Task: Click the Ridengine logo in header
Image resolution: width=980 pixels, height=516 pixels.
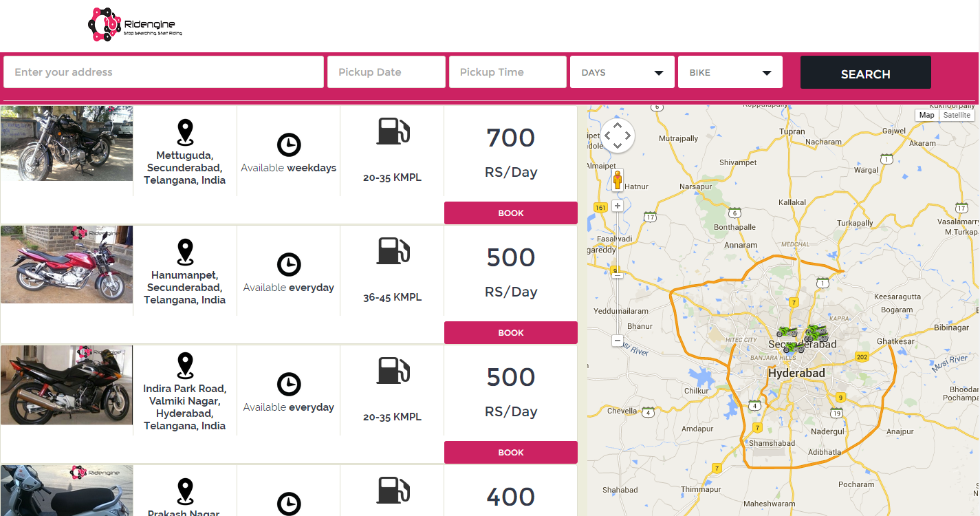Action: 135,25
